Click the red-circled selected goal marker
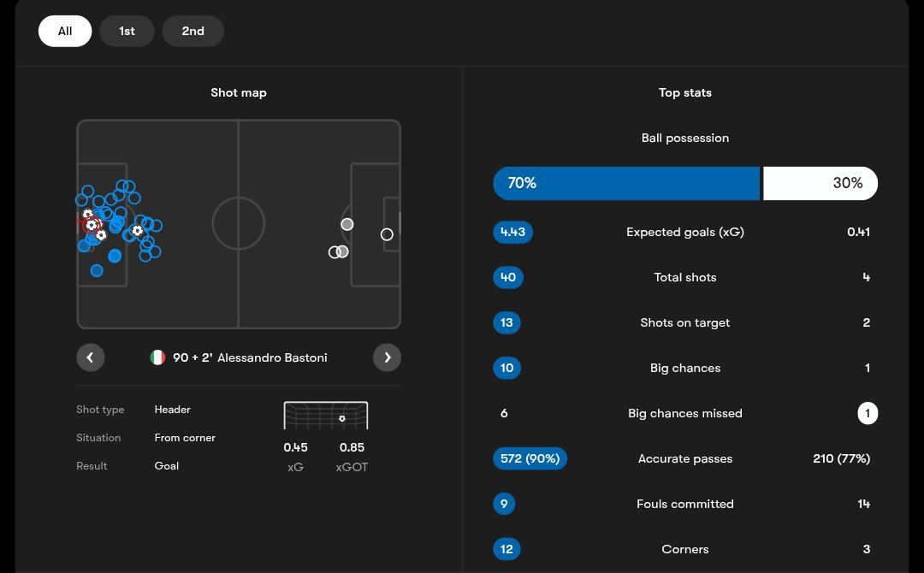 click(91, 225)
